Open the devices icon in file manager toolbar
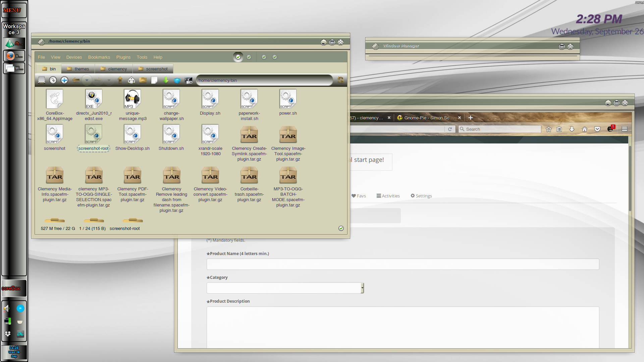Viewport: 644px width, 362px height. tap(42, 80)
